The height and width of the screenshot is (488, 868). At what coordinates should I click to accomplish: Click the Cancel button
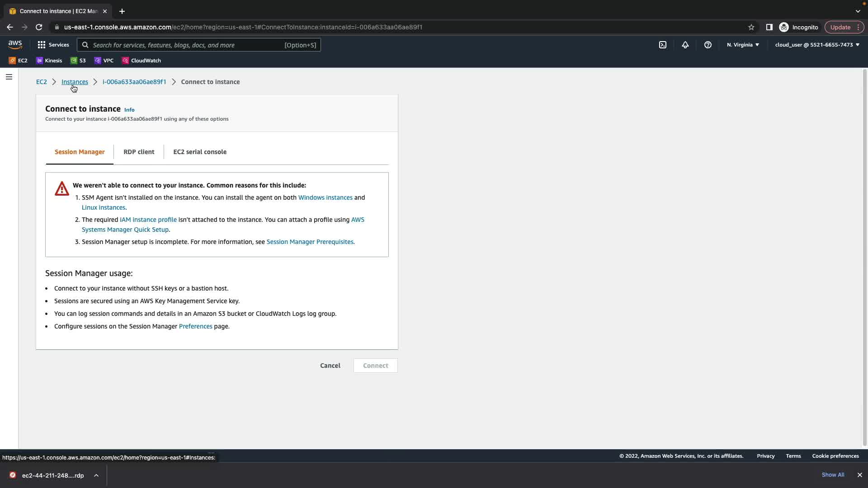click(x=330, y=366)
